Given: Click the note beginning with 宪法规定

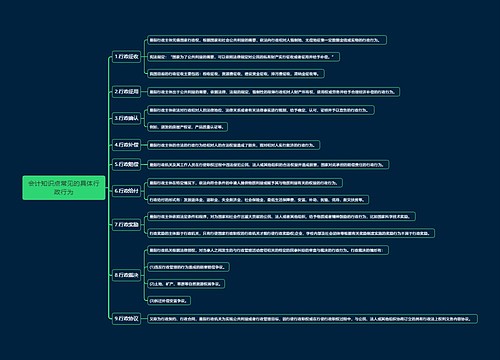Looking at the screenshot, I should [243, 57].
